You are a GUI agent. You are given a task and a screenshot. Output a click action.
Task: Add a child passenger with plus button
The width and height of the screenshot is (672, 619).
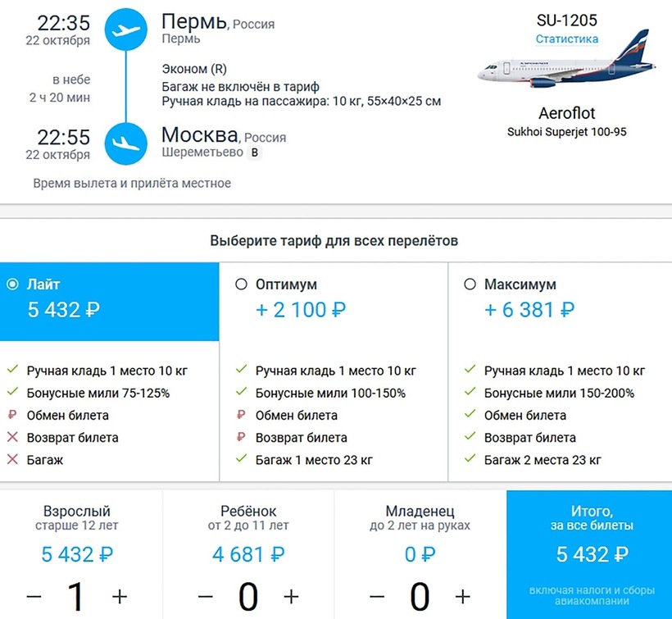point(291,596)
